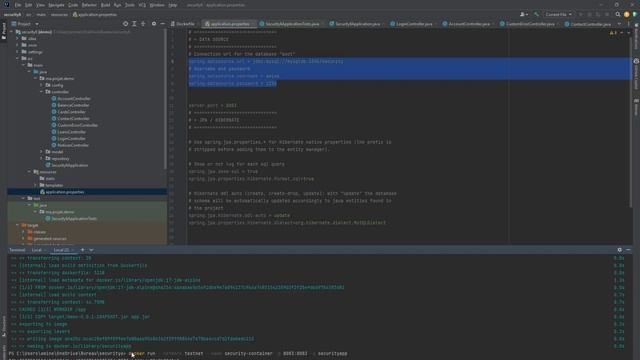Open the View menu
The image size is (640, 360).
[40, 5]
